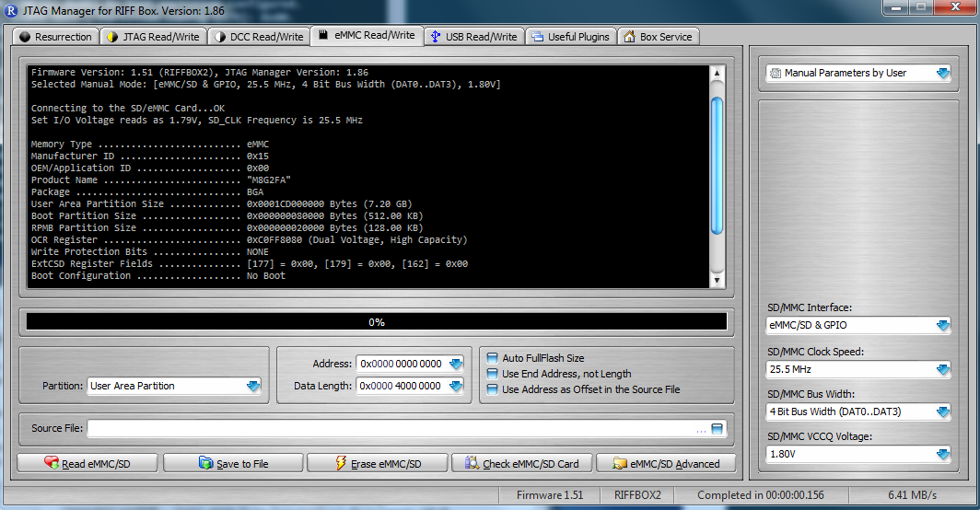Click the Read eMMC/SD button label
980x510 pixels.
[x=96, y=464]
